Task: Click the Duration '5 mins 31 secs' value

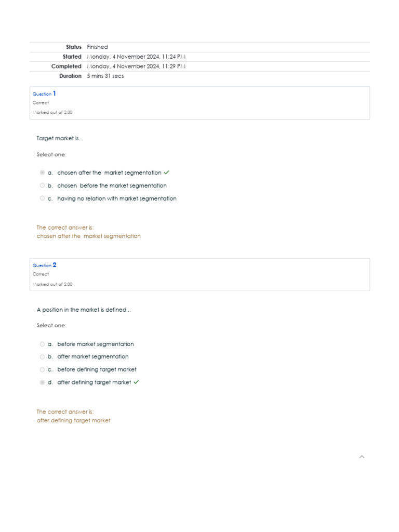Action: pyautogui.click(x=105, y=76)
